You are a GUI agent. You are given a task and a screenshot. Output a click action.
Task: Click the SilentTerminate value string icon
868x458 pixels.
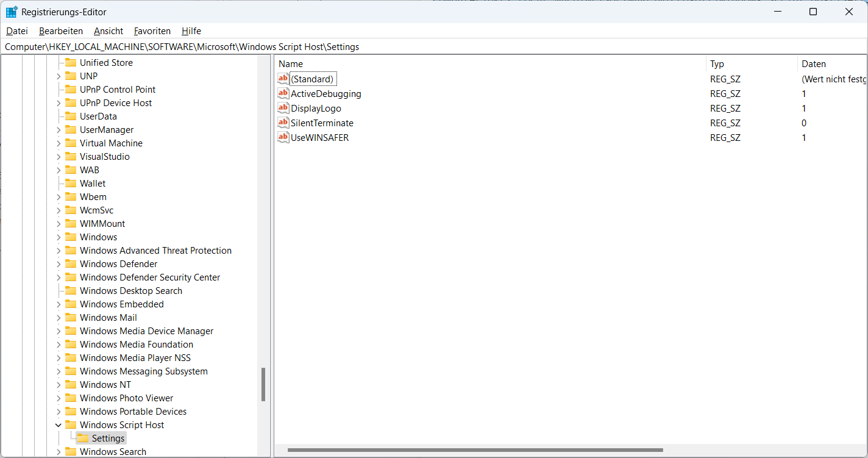(283, 123)
